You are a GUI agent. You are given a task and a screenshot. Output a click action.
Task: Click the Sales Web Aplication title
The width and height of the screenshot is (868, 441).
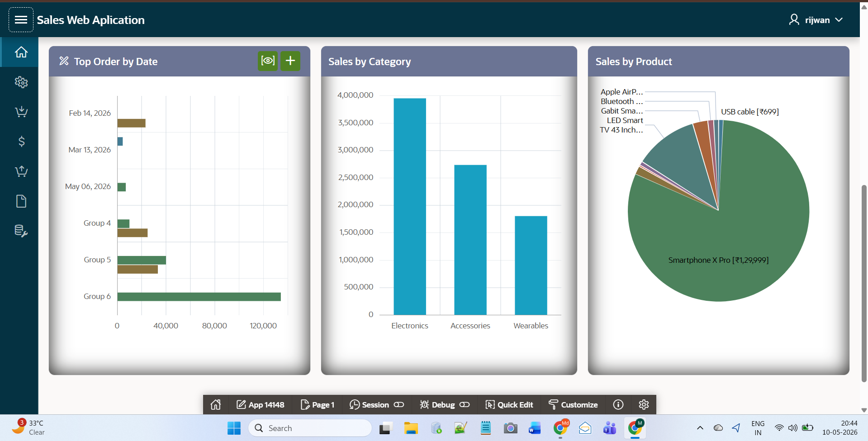coord(90,20)
